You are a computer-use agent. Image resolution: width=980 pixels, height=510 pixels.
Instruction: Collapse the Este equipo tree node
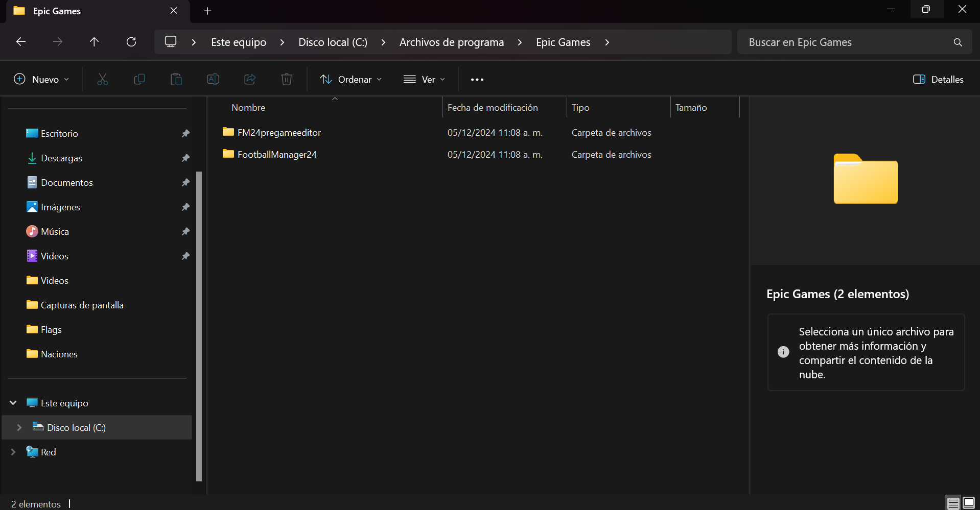coord(13,403)
